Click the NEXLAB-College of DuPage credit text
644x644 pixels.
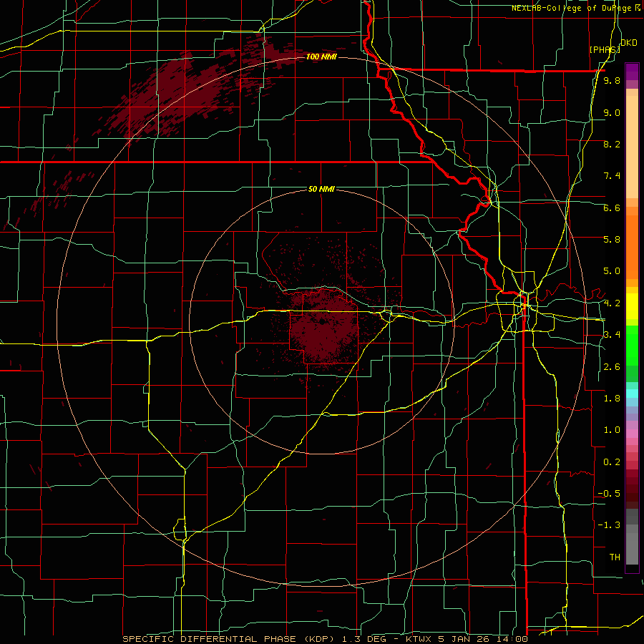point(576,8)
